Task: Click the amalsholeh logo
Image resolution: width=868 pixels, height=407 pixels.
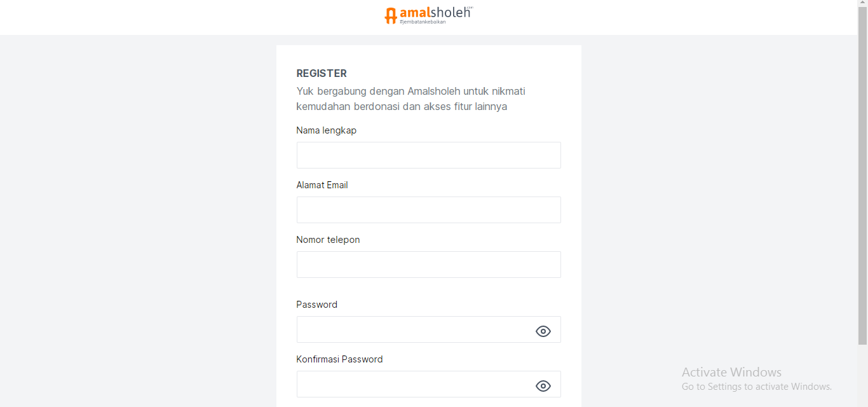Action: pyautogui.click(x=428, y=14)
